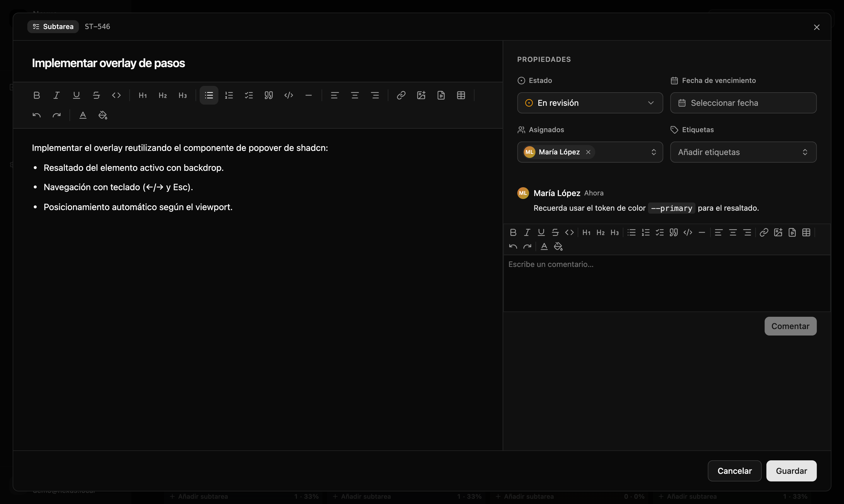Viewport: 844px width, 504px height.
Task: Insert blockquote in comment editor
Action: coord(674,232)
